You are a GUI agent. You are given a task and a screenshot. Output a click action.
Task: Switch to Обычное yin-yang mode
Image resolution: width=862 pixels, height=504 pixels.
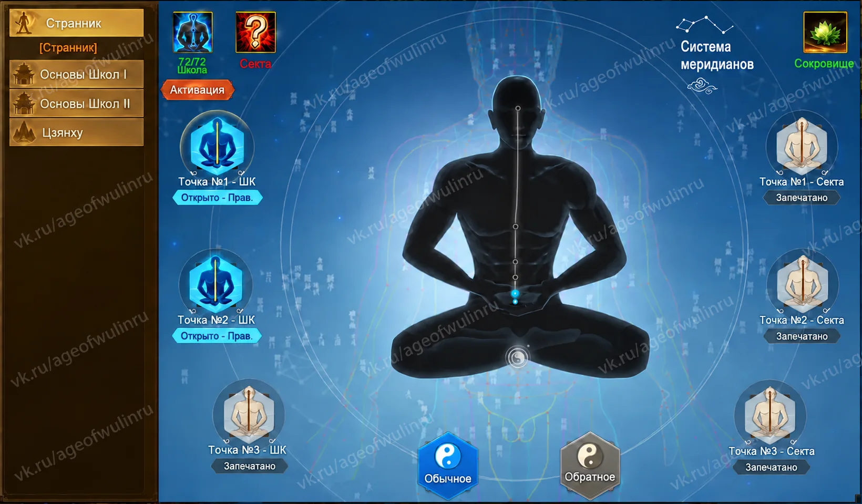448,465
